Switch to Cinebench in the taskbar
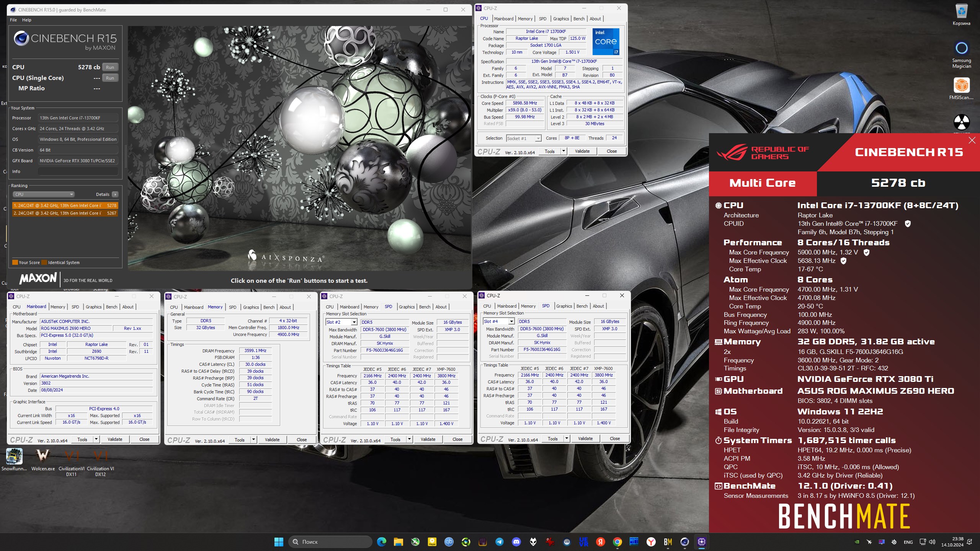This screenshot has height=551, width=980. tap(684, 542)
